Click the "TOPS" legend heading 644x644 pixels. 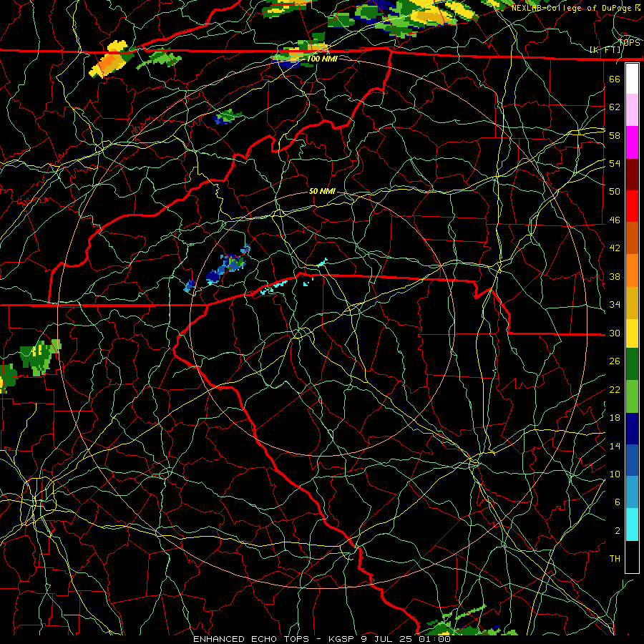tap(629, 42)
